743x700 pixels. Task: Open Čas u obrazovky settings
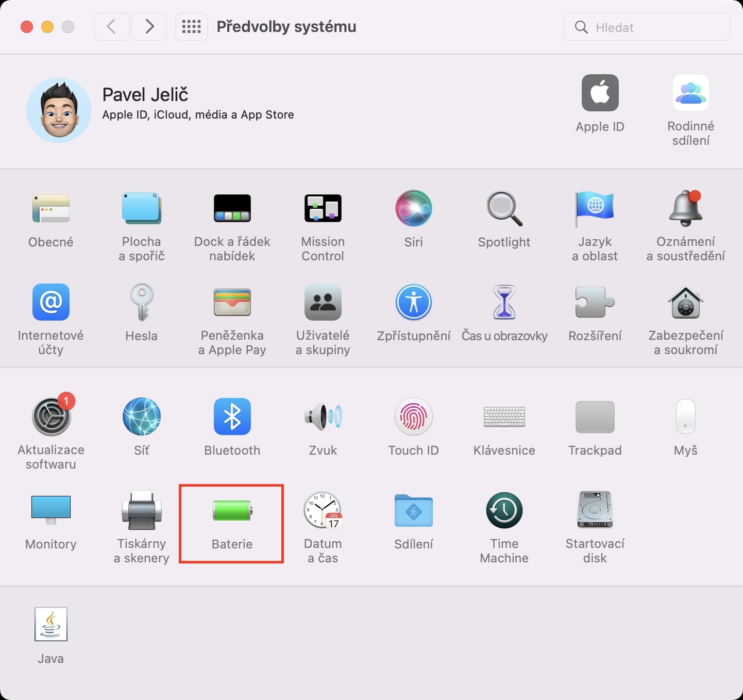pos(504,302)
